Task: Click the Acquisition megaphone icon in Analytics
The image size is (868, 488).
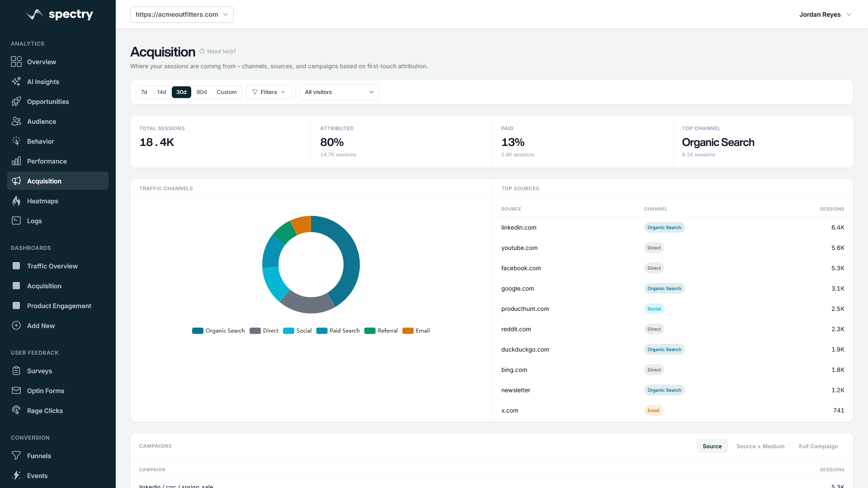Action: point(16,181)
